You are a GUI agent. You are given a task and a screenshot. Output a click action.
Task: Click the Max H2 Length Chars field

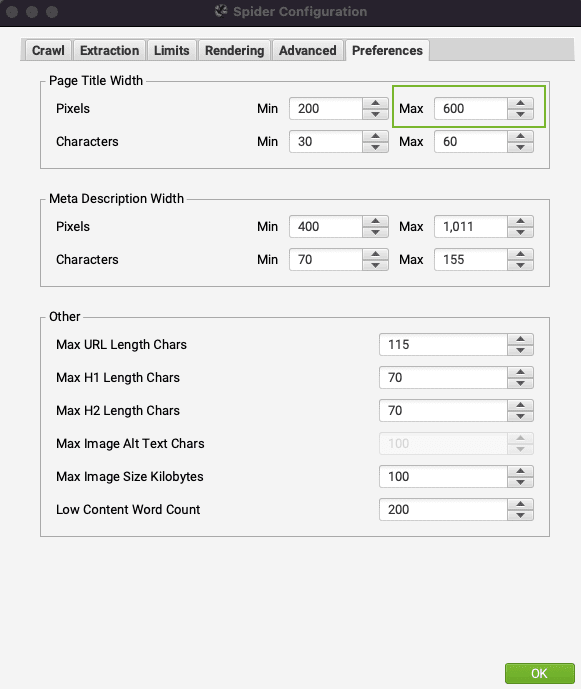tap(443, 410)
